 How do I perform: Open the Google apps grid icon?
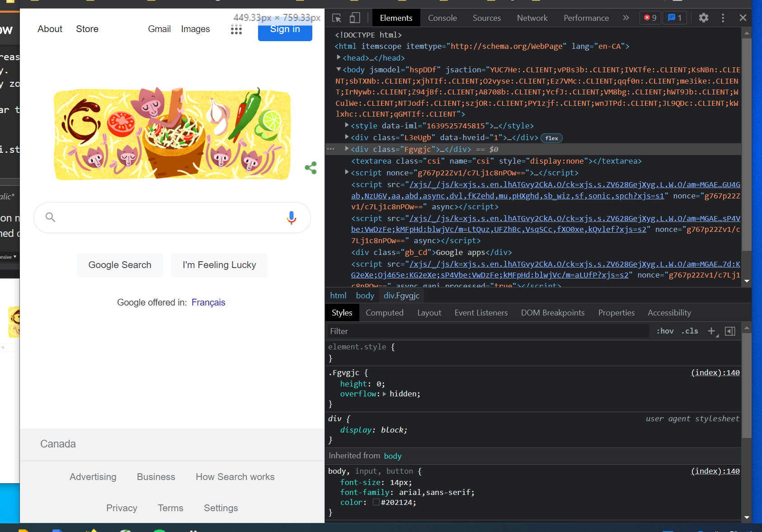[x=236, y=29]
